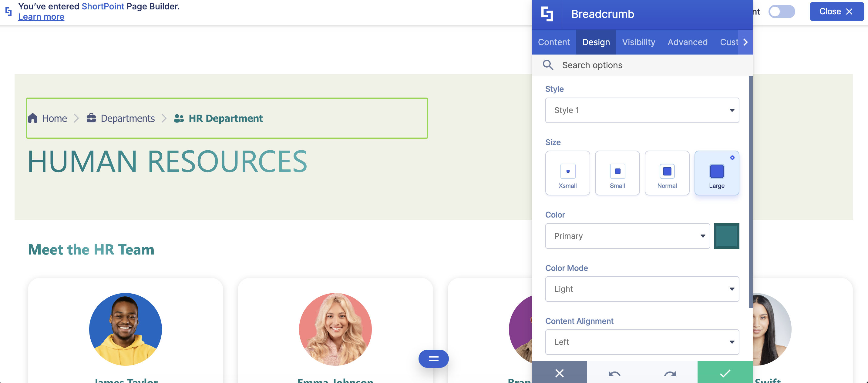Click the teal primary color swatch

(x=726, y=236)
